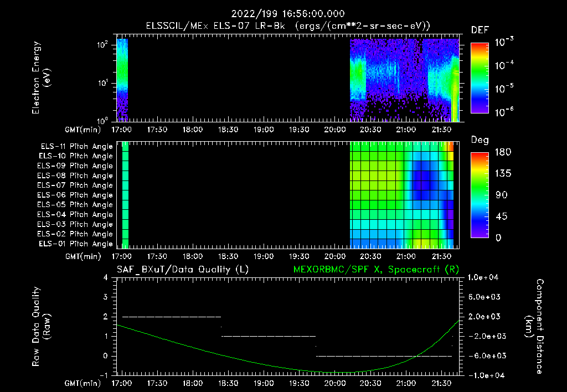Click the 10^2 tick on electron energy axis
The height and width of the screenshot is (392, 567).
(x=102, y=45)
